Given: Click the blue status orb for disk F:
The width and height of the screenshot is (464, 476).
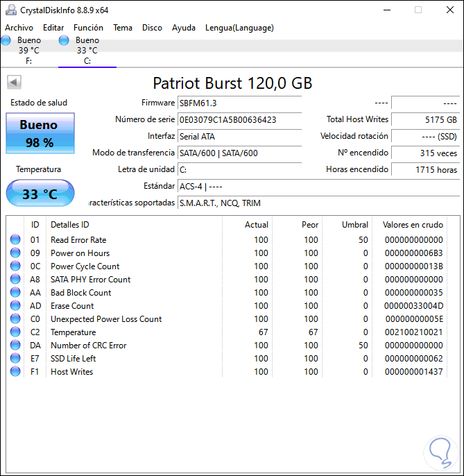Looking at the screenshot, I should pyautogui.click(x=6, y=40).
